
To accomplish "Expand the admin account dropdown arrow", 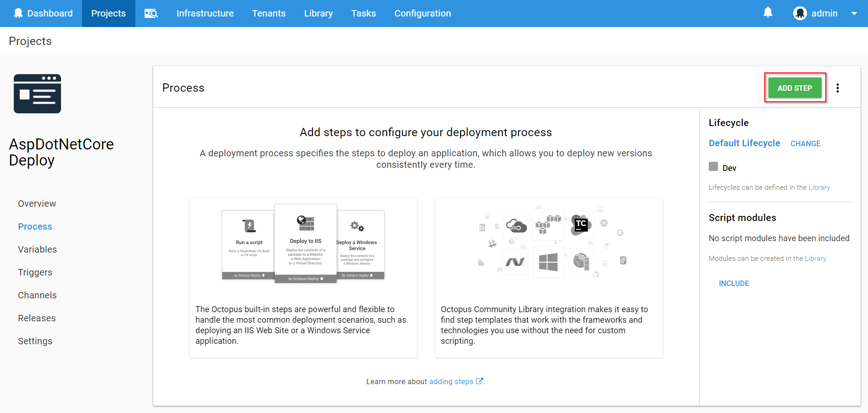I will tap(854, 14).
